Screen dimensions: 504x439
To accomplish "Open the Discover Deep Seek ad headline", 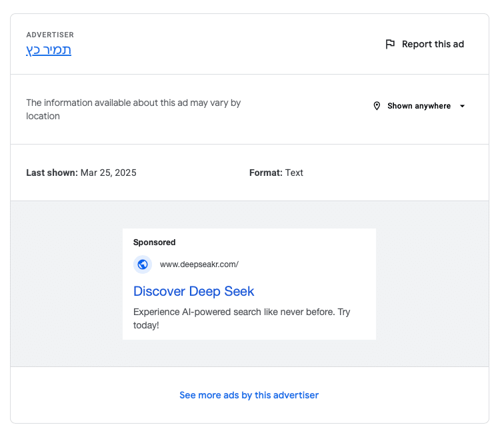I will (193, 291).
